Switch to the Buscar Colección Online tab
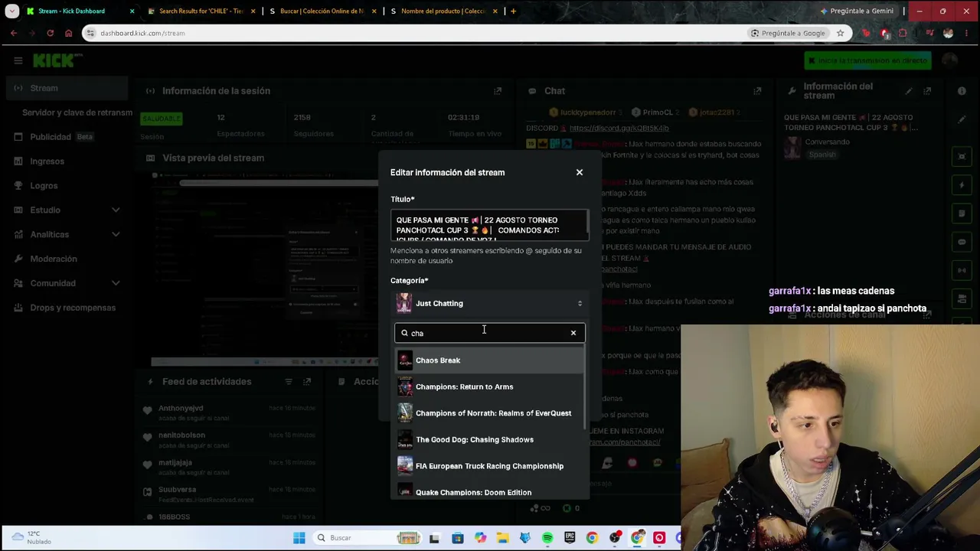Image resolution: width=980 pixels, height=551 pixels. coord(322,11)
